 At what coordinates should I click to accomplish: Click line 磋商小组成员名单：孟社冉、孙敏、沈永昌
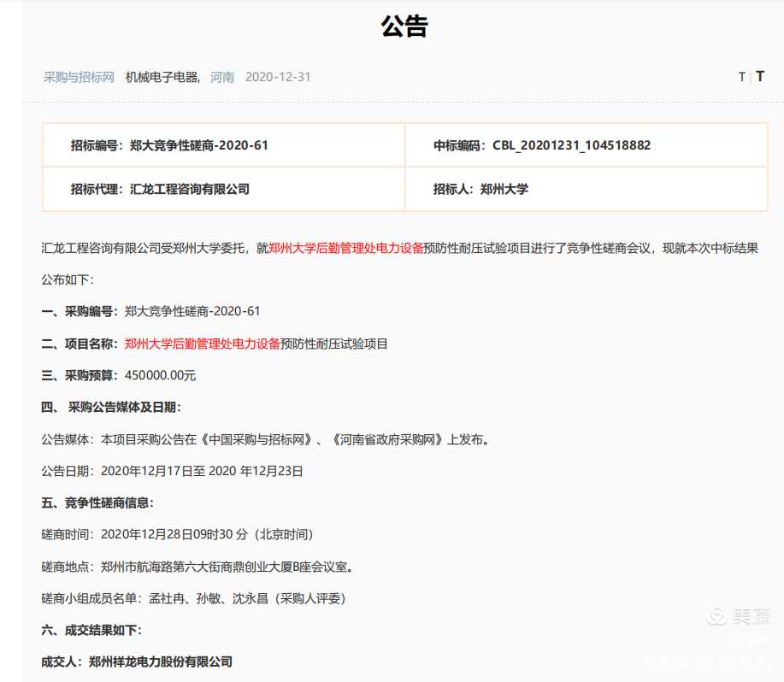pos(194,598)
